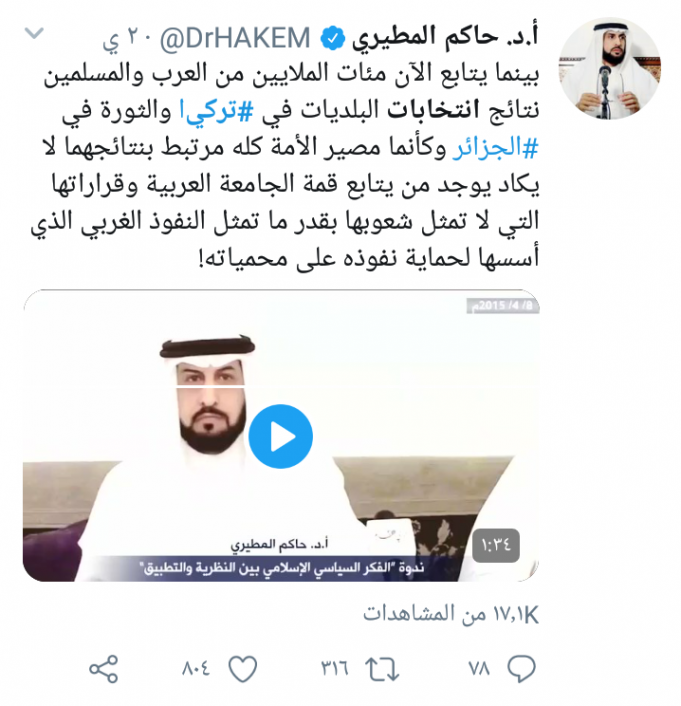Click the ٨٠٤ likes count
Image resolution: width=681 pixels, height=706 pixels.
[196, 669]
